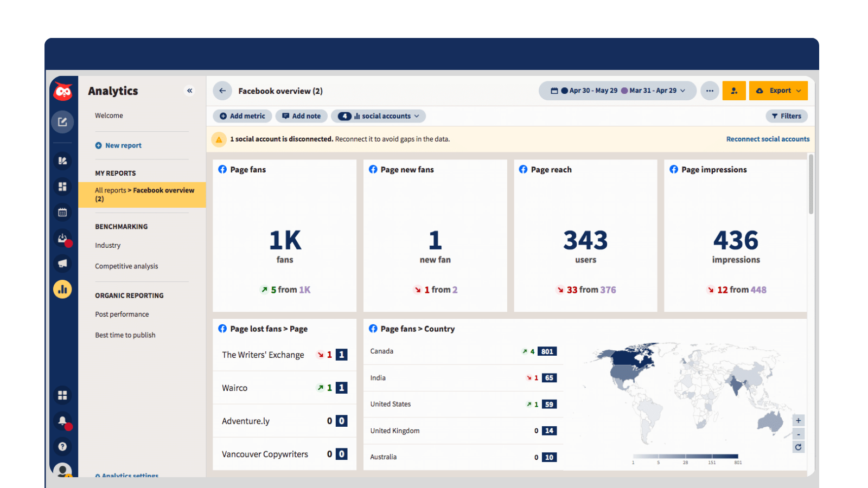Click the highlighted Analytics bar-chart icon
868x488 pixels.
pos(63,289)
